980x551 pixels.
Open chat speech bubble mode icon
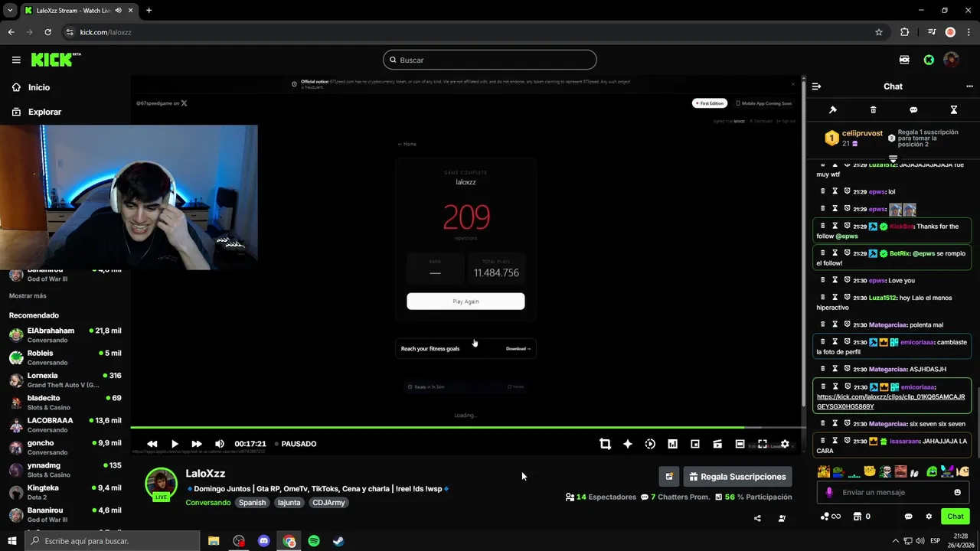click(913, 109)
